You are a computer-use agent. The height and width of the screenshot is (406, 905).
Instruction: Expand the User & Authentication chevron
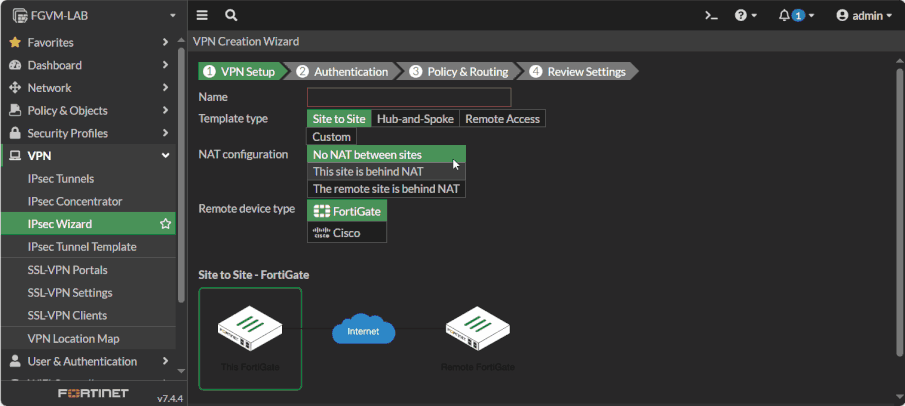point(165,361)
